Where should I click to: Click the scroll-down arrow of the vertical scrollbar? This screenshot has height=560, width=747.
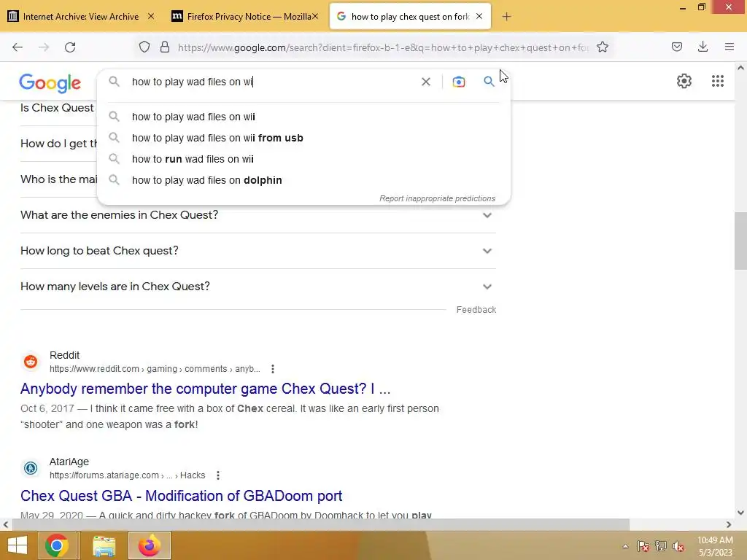740,513
